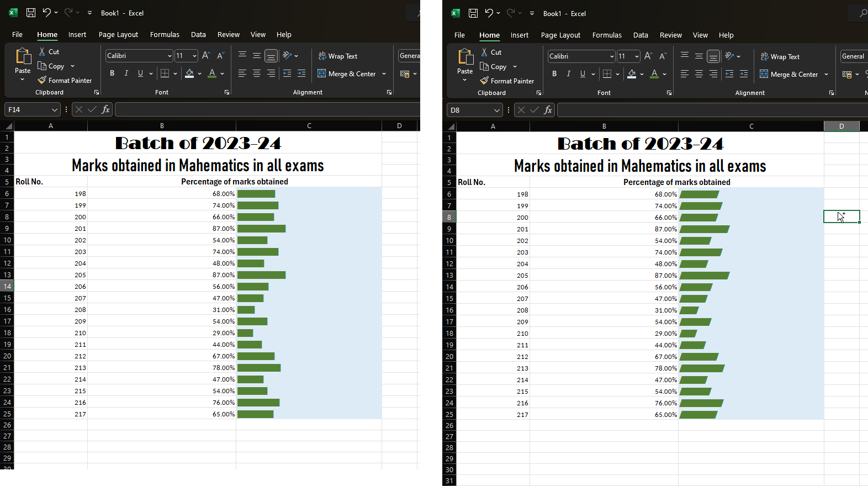Decrease indent in left window

[287, 73]
